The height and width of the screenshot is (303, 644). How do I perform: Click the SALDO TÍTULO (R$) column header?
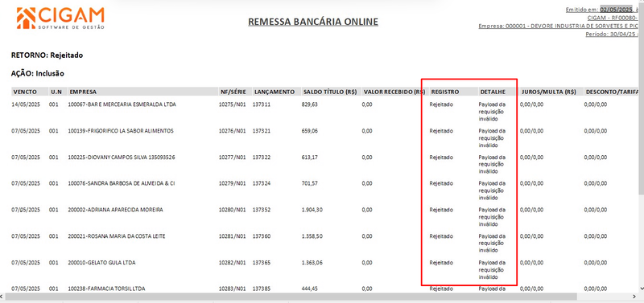click(x=330, y=92)
